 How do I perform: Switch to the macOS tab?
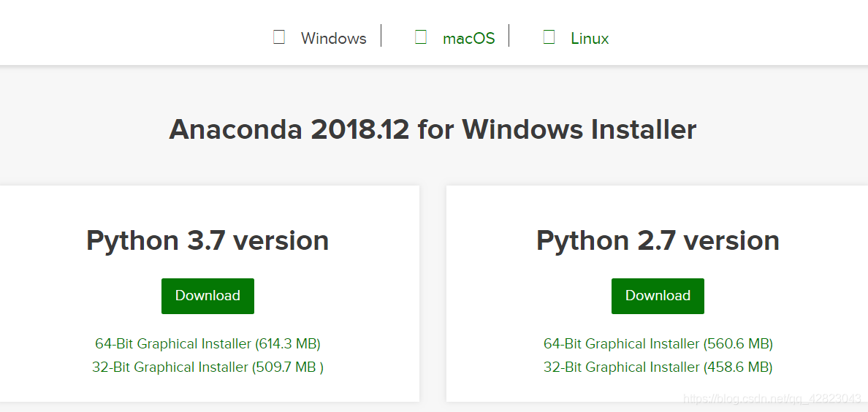point(469,38)
